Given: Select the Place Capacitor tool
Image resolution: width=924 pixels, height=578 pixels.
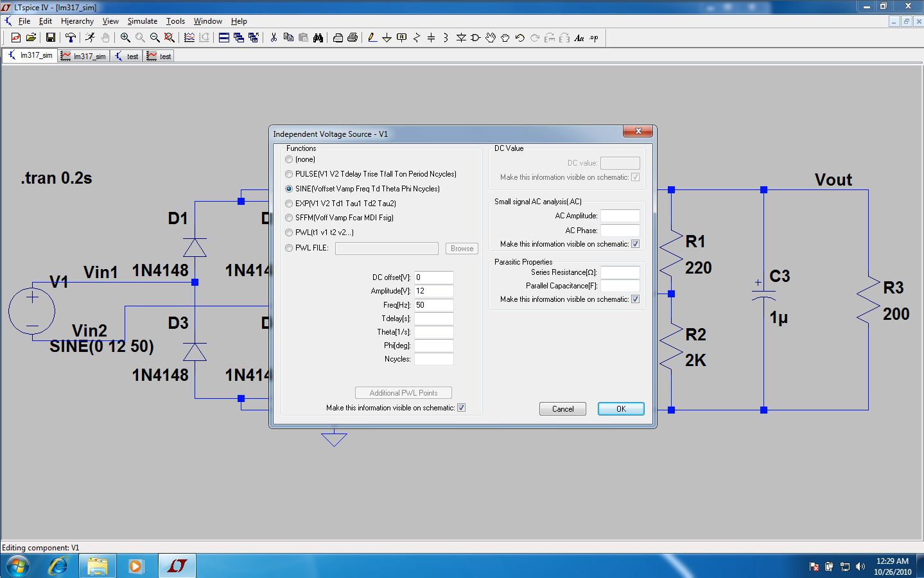Looking at the screenshot, I should tap(431, 38).
